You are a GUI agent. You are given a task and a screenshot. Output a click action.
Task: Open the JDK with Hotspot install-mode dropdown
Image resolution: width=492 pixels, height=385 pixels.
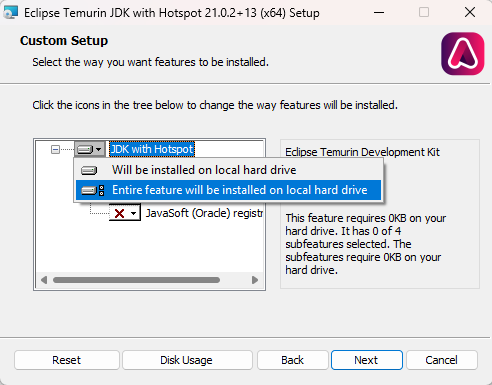point(89,149)
